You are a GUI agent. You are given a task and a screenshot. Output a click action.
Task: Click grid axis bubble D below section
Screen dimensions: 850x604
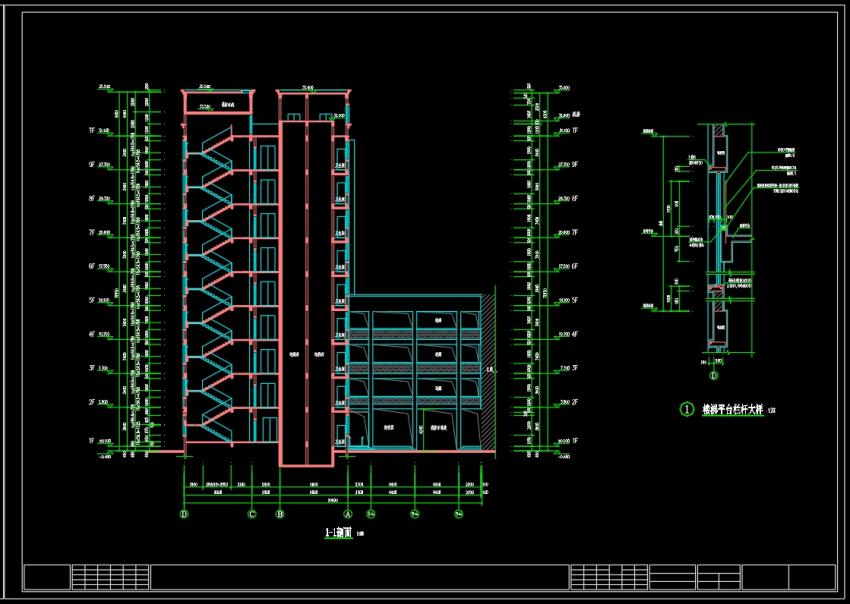[x=184, y=513]
